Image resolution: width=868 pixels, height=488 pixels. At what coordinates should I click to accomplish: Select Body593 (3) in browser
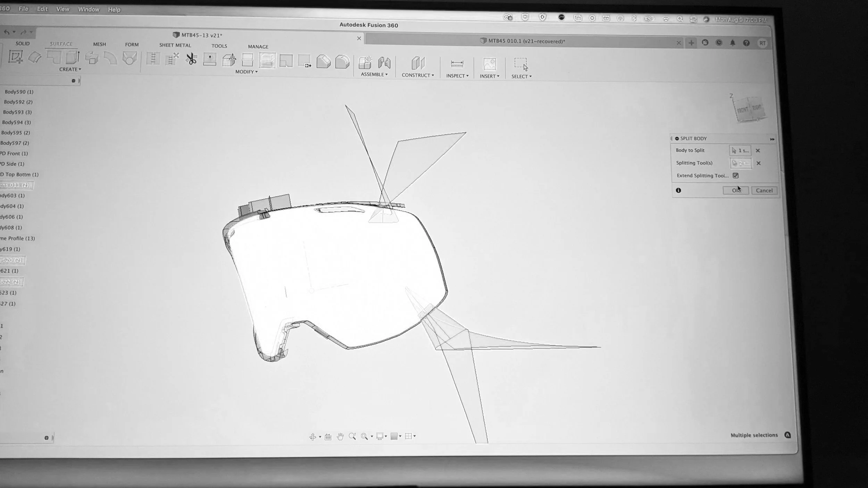[x=17, y=112]
